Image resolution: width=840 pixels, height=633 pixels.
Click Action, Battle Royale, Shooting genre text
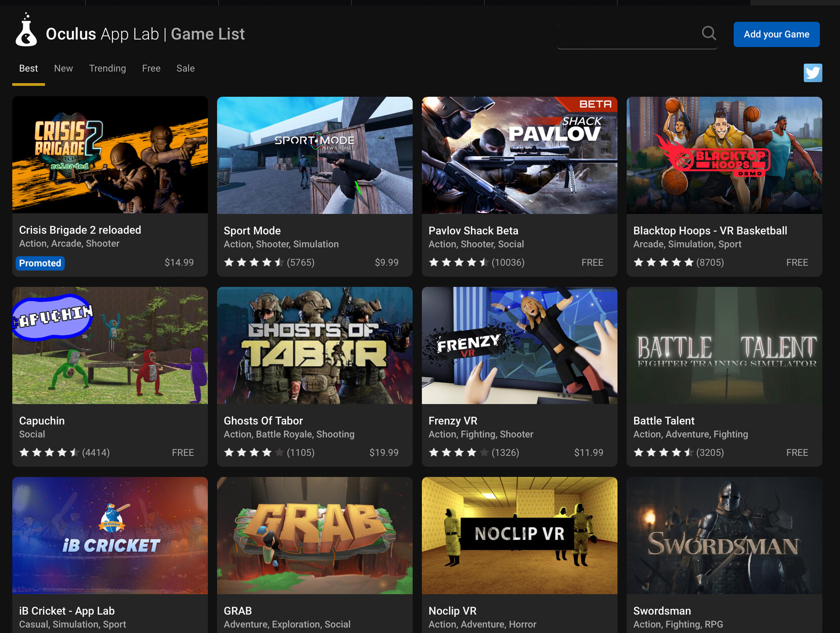point(289,434)
